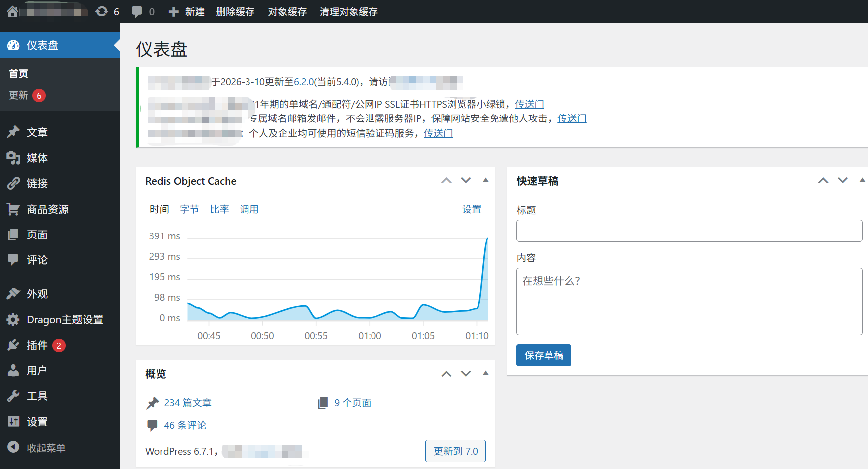Move Redis Object Cache widget down
868x469 pixels.
tap(466, 180)
